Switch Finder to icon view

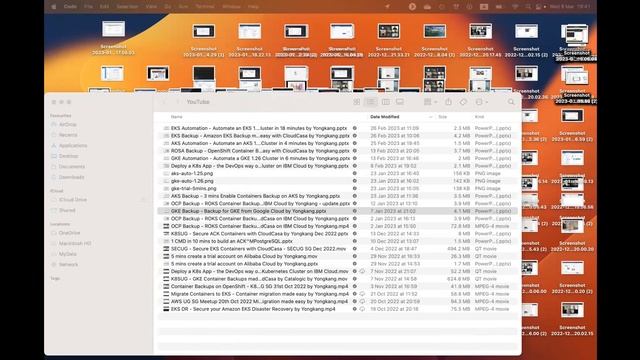[x=357, y=102]
